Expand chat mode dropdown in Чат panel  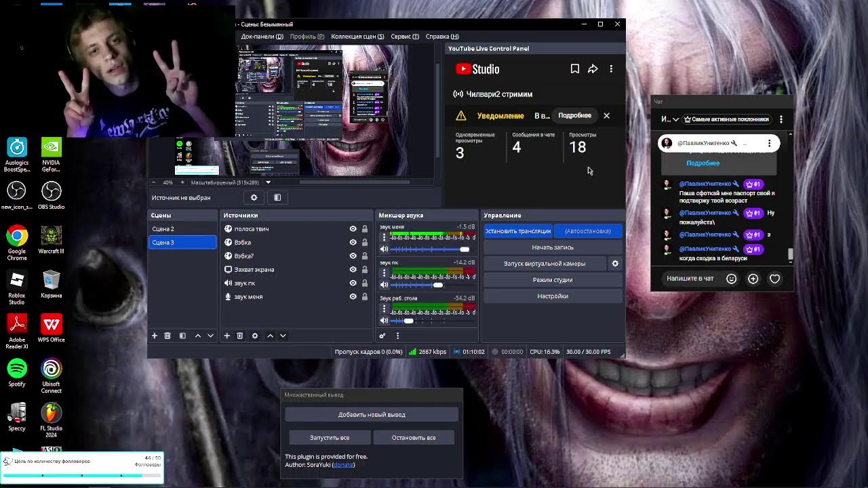point(670,119)
